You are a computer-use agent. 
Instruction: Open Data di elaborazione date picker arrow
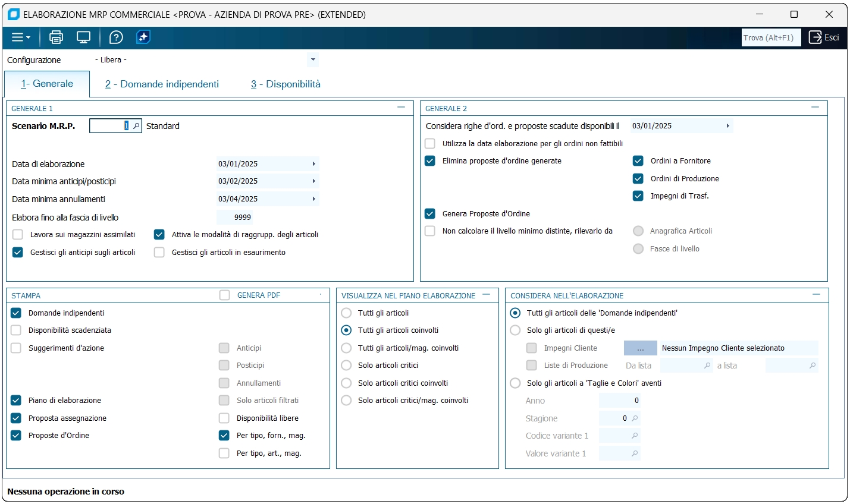[x=313, y=164]
